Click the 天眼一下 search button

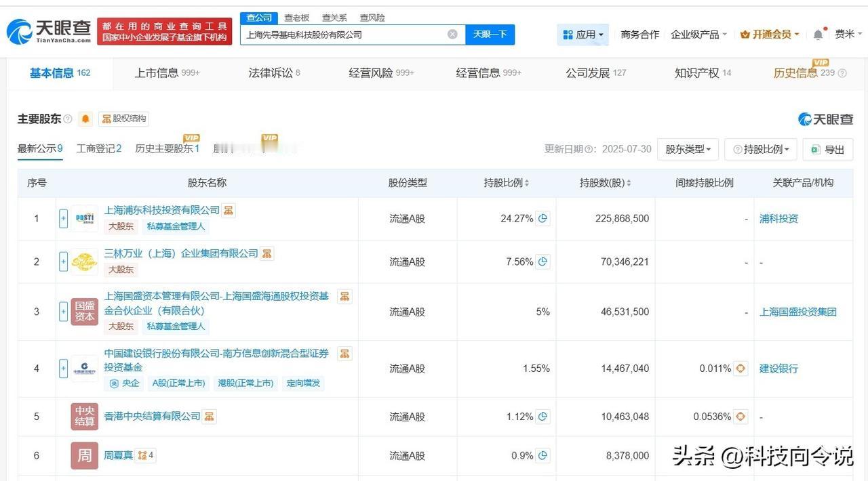point(490,34)
